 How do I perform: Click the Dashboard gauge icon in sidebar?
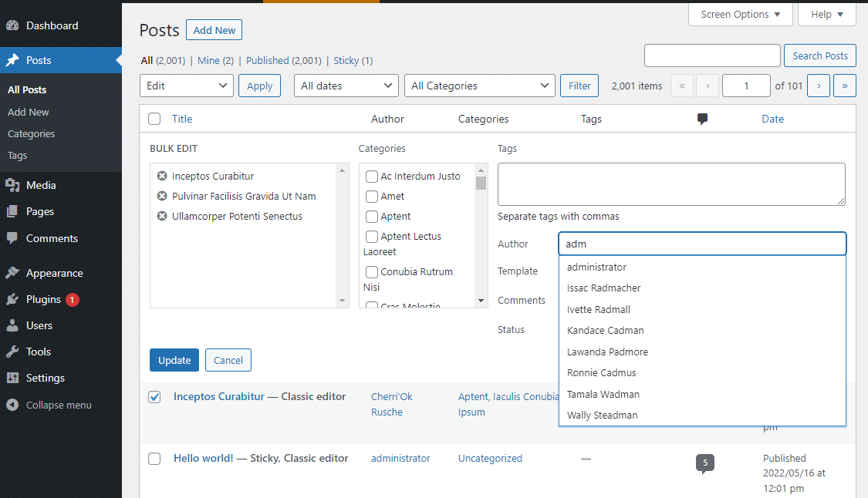click(12, 25)
